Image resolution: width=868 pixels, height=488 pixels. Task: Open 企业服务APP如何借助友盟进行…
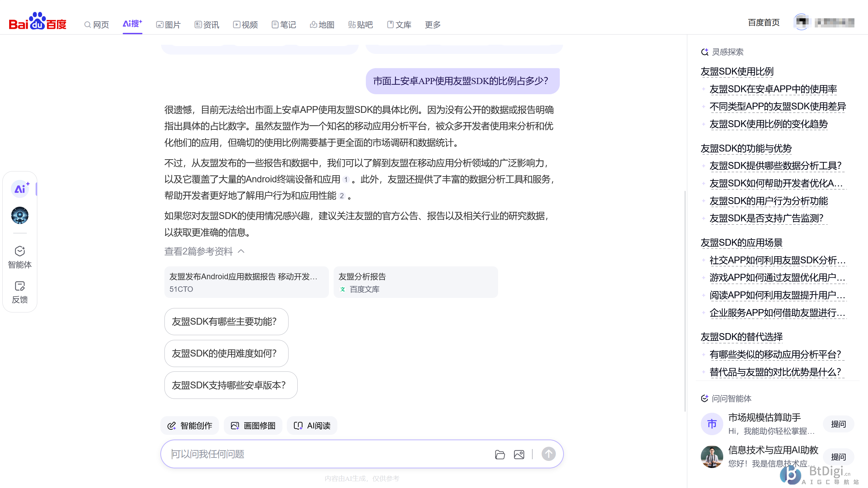pyautogui.click(x=777, y=313)
